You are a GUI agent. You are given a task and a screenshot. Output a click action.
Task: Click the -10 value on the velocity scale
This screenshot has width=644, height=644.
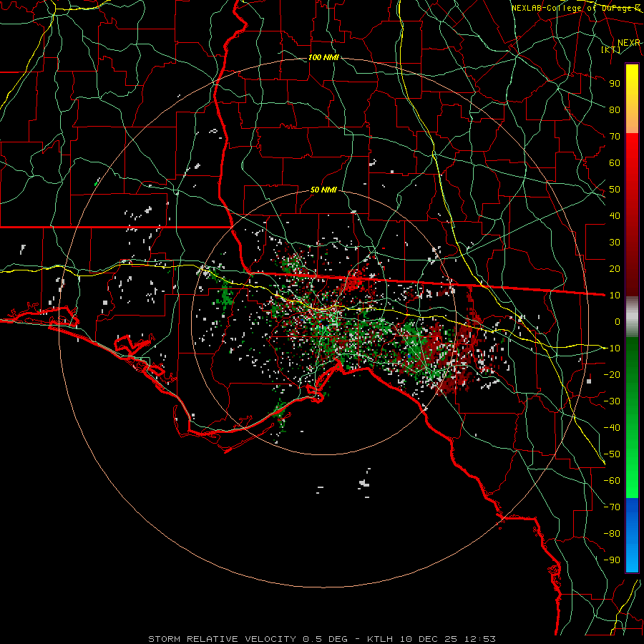(x=612, y=348)
